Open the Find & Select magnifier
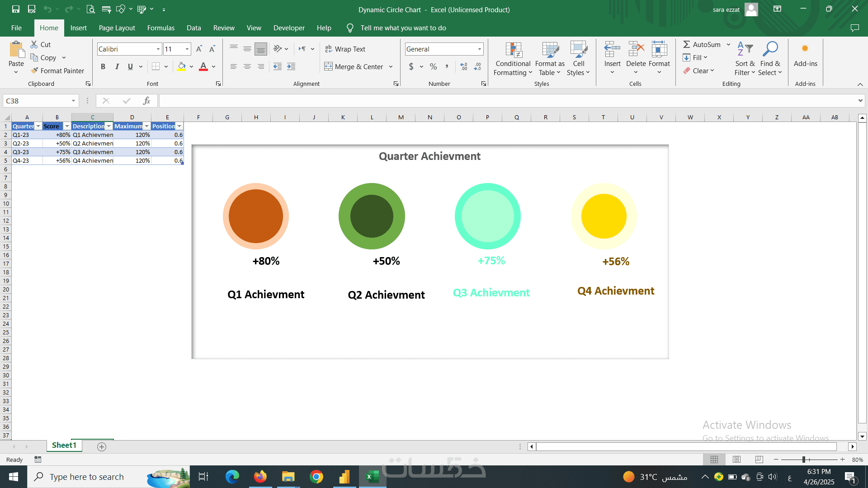 tap(770, 49)
